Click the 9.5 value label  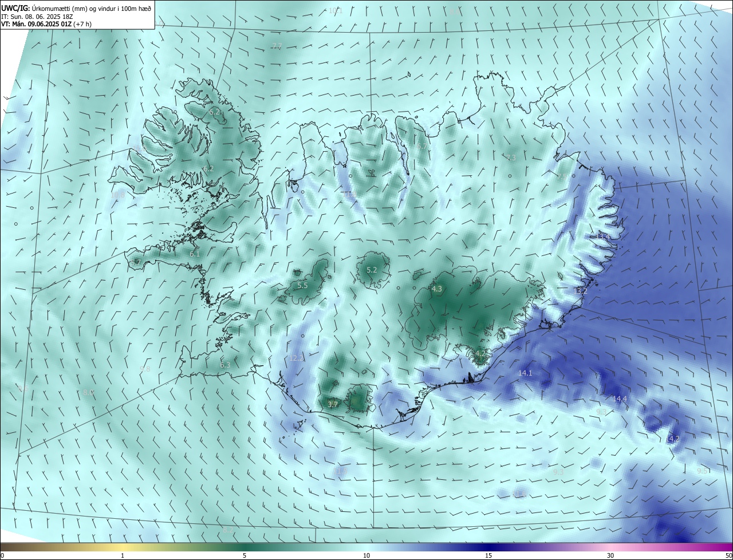(x=702, y=471)
